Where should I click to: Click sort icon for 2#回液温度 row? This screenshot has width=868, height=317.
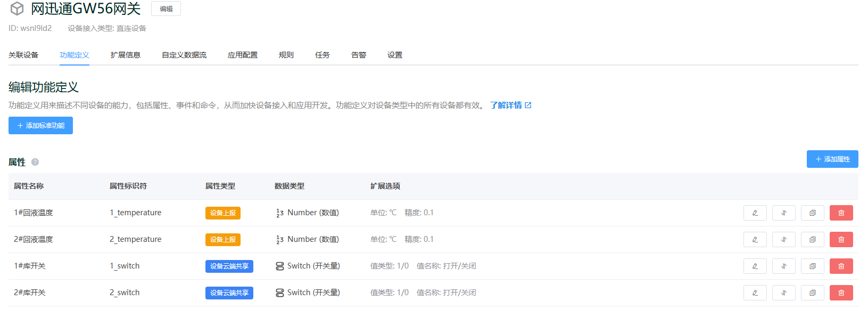point(783,239)
